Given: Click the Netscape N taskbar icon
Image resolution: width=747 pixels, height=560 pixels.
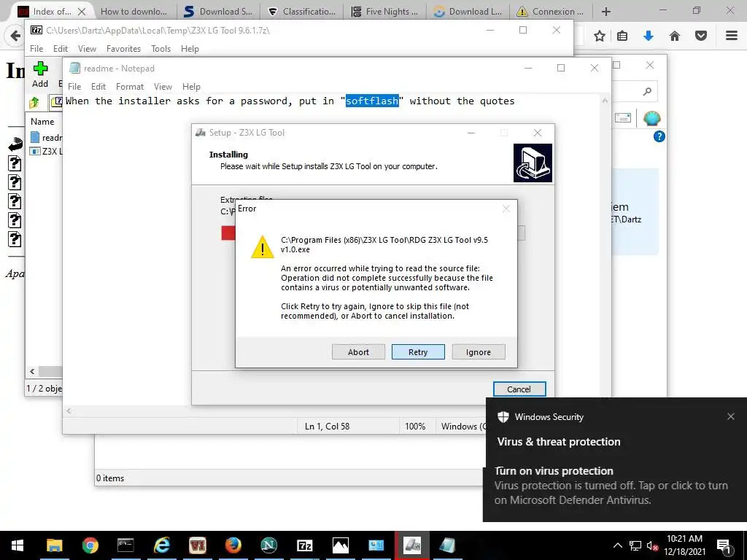Looking at the screenshot, I should (x=268, y=545).
